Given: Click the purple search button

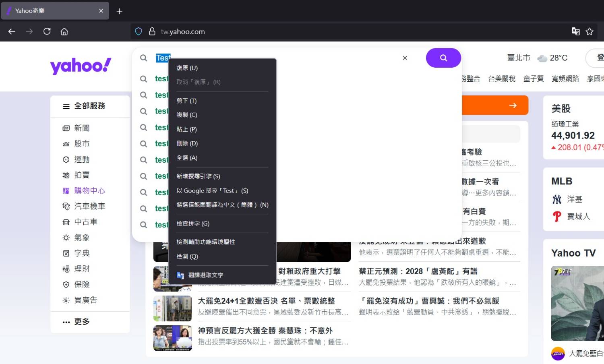Looking at the screenshot, I should point(443,58).
